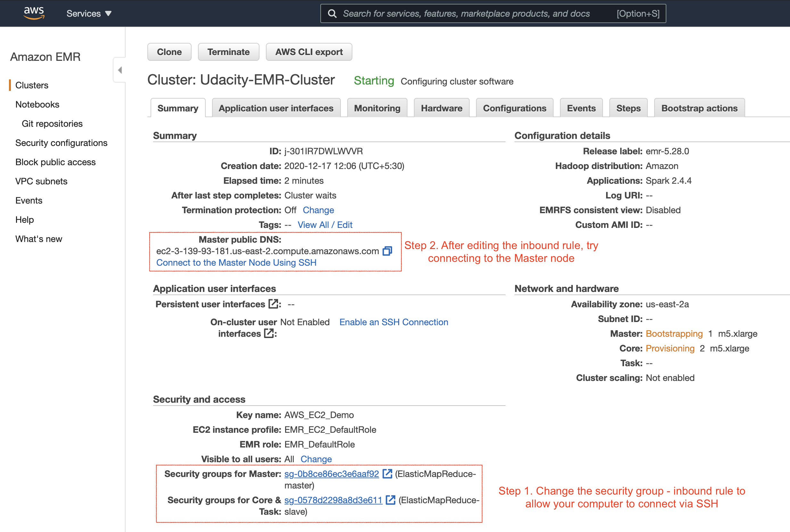Collapse the Amazon EMR sidebar

coord(119,69)
